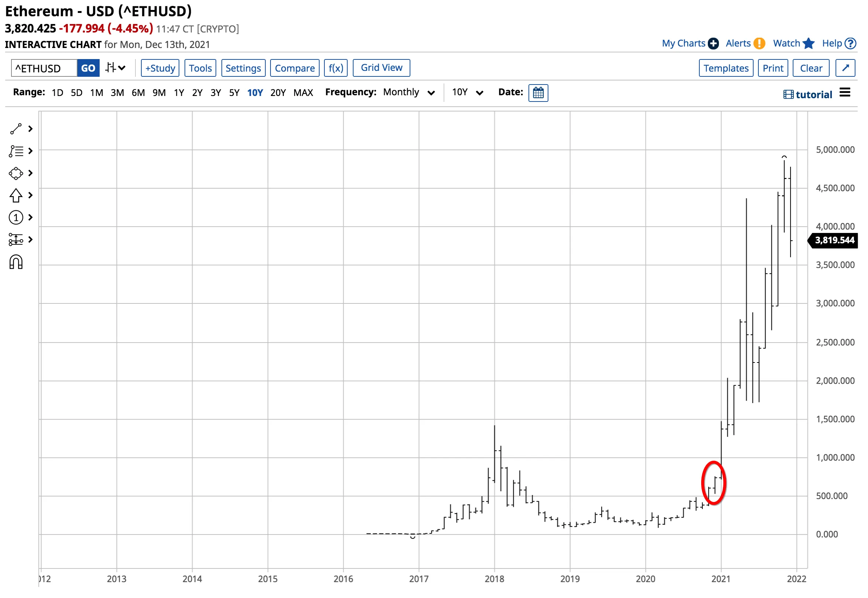
Task: Click the +Study button
Action: (x=160, y=68)
